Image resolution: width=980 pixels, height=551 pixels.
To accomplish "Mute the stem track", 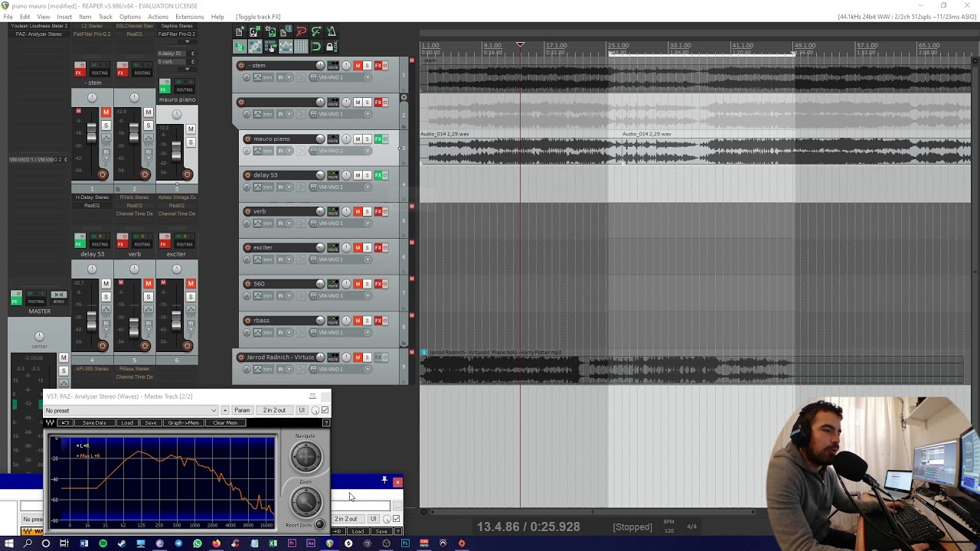I will (358, 66).
